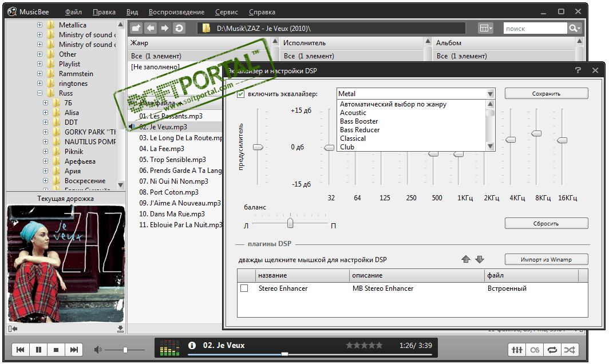
Task: Click the Импорт из Winamp button
Action: coord(546,259)
